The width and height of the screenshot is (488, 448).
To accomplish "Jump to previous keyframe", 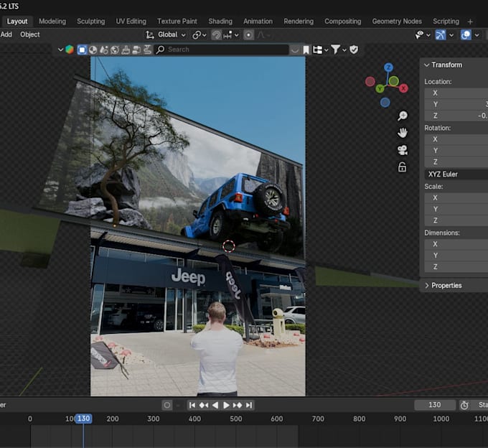I will [x=204, y=405].
